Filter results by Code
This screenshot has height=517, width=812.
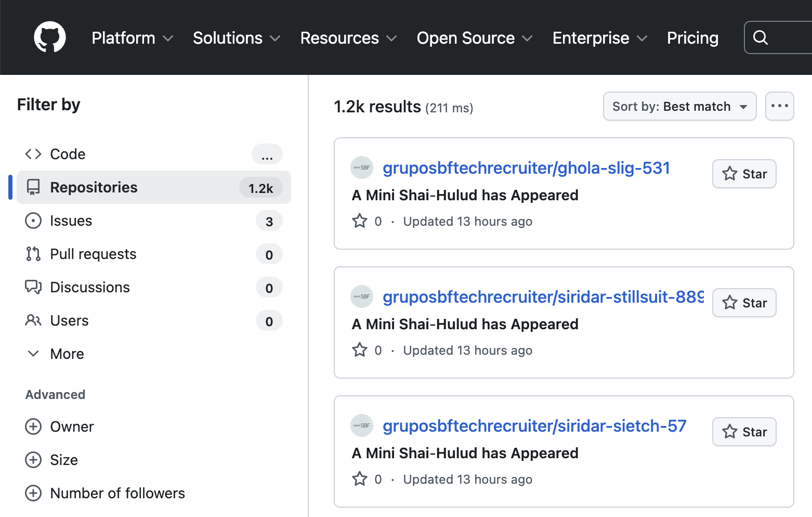(x=154, y=154)
